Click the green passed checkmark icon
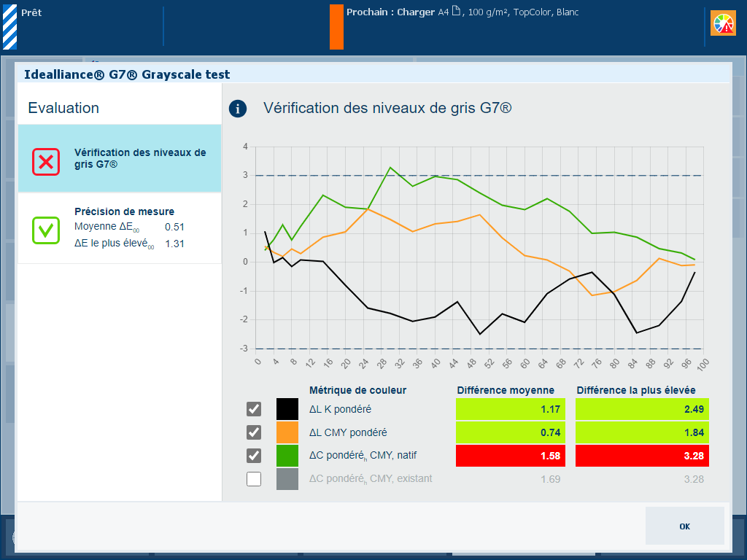Screen dimensions: 747x560 [x=46, y=230]
